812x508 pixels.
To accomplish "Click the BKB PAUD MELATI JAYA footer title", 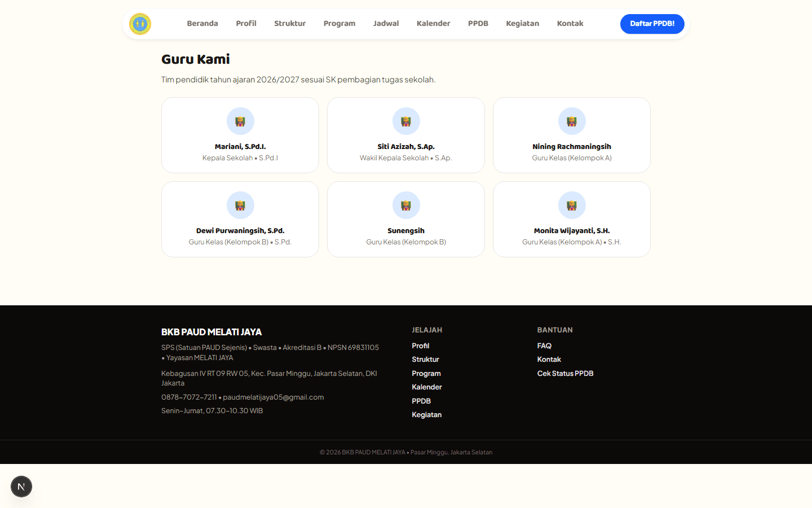I will pyautogui.click(x=211, y=332).
